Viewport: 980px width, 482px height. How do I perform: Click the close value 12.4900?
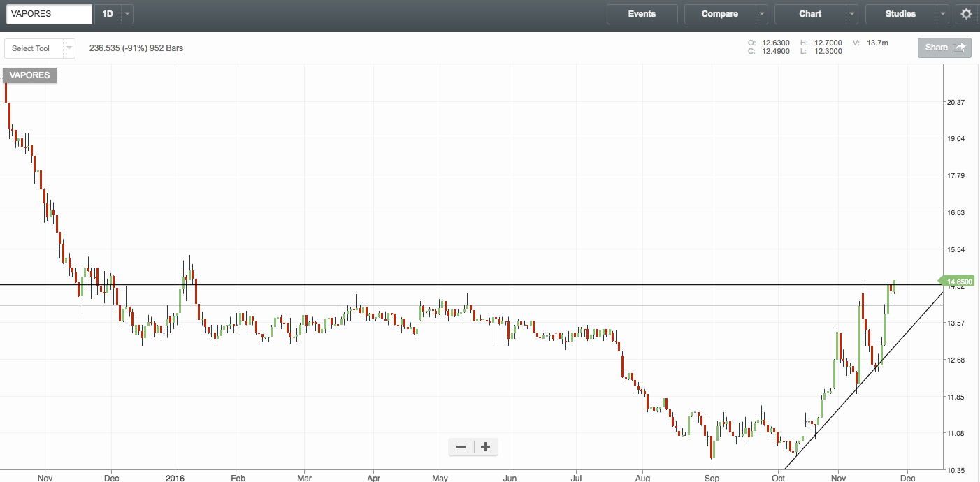pos(776,51)
